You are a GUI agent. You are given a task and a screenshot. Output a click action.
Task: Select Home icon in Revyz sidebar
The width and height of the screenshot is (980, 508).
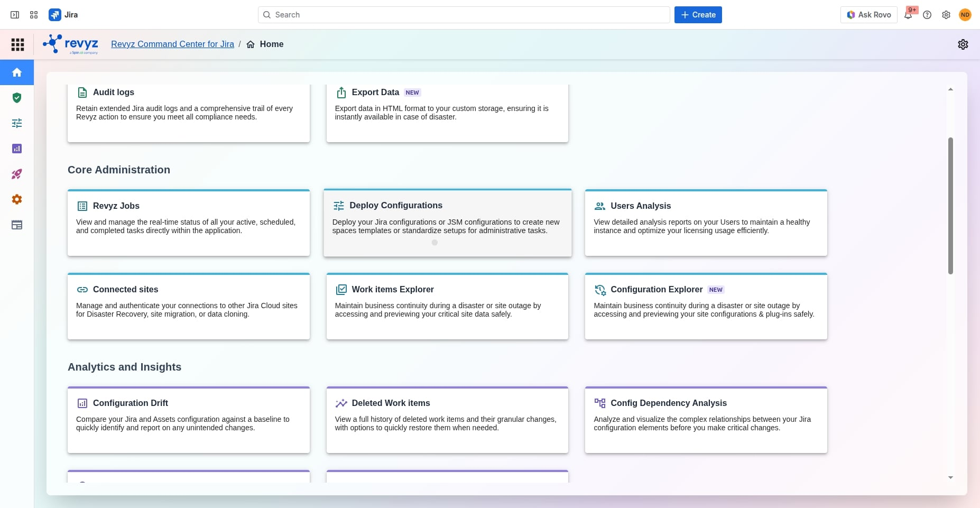pyautogui.click(x=17, y=72)
